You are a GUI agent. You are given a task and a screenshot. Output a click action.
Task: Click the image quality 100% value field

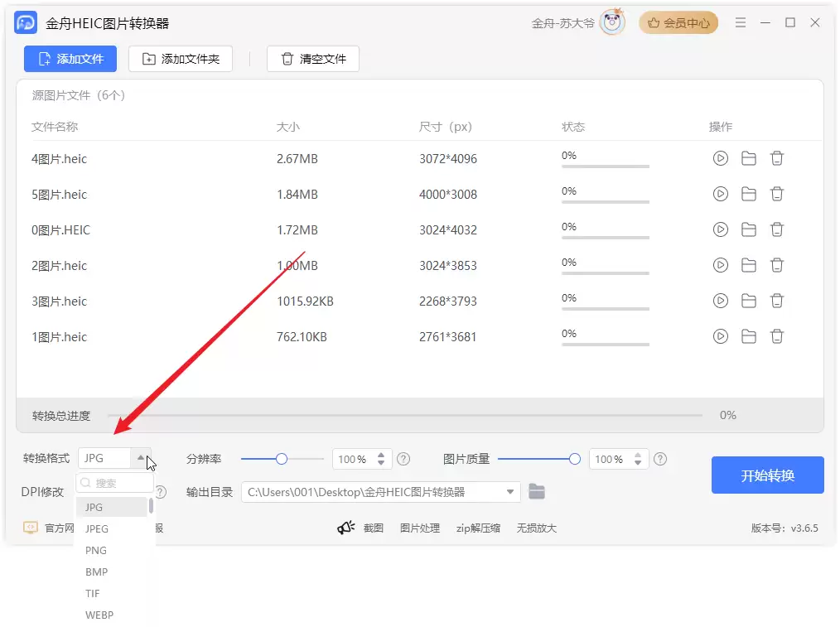(x=609, y=459)
